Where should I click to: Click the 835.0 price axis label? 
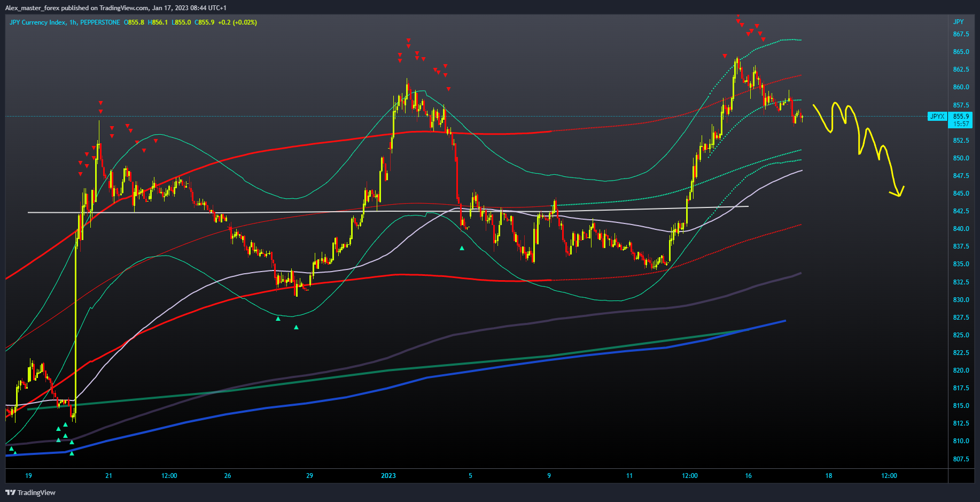coord(961,264)
